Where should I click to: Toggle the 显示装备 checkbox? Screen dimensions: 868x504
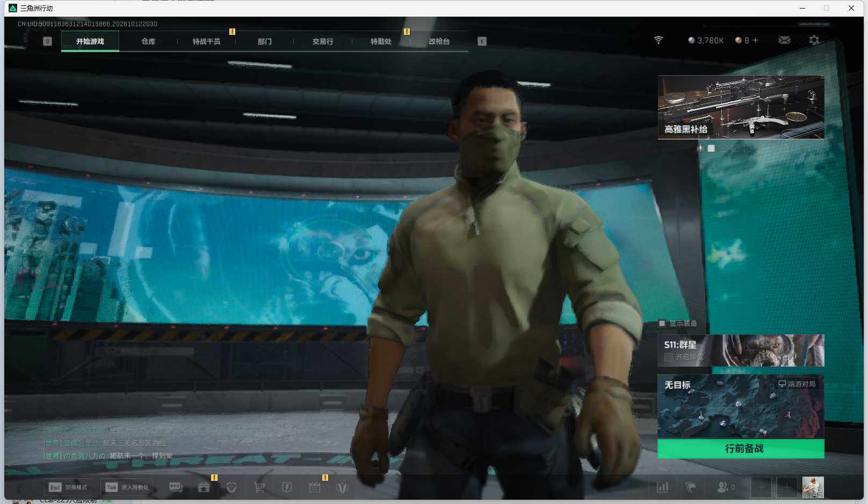click(x=662, y=323)
